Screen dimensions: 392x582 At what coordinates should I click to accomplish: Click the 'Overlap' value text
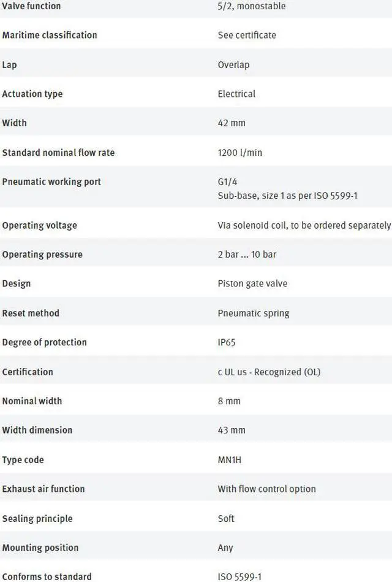point(233,64)
